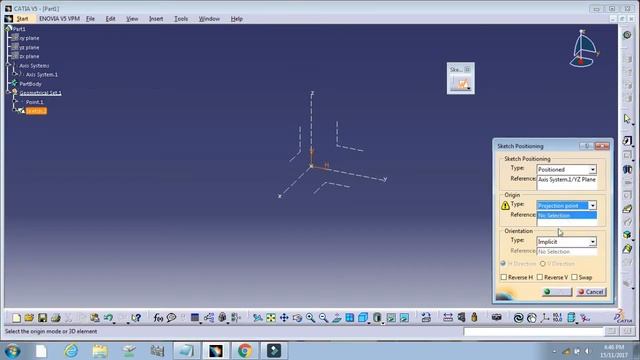640x360 pixels.
Task: Open the ENOVIA V5 VPM menu
Action: pyautogui.click(x=59, y=19)
